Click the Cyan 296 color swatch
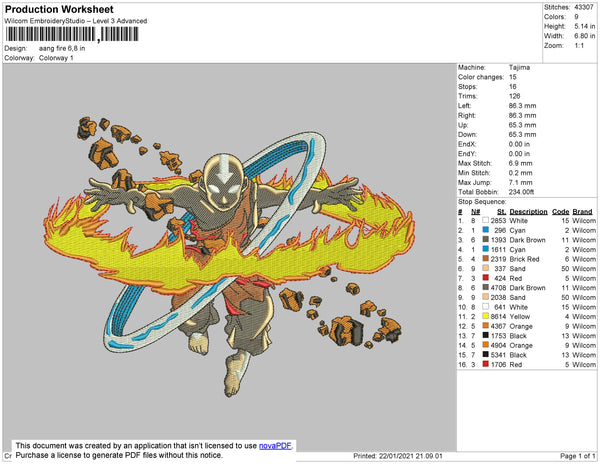Image resolution: width=600 pixels, height=464 pixels. (486, 230)
